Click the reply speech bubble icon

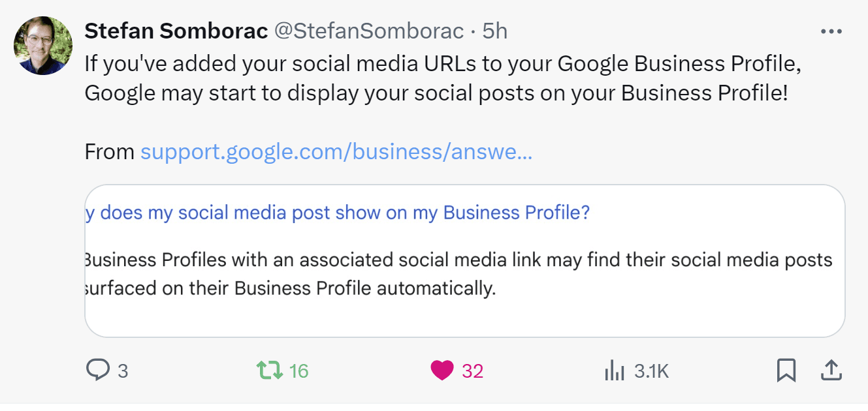pos(97,371)
